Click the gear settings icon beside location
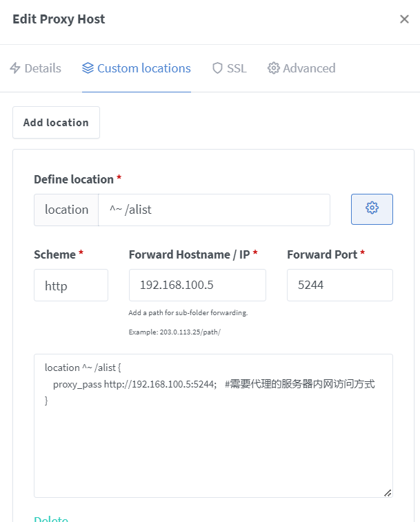Viewport: 420px width, 522px height. pyautogui.click(x=372, y=208)
